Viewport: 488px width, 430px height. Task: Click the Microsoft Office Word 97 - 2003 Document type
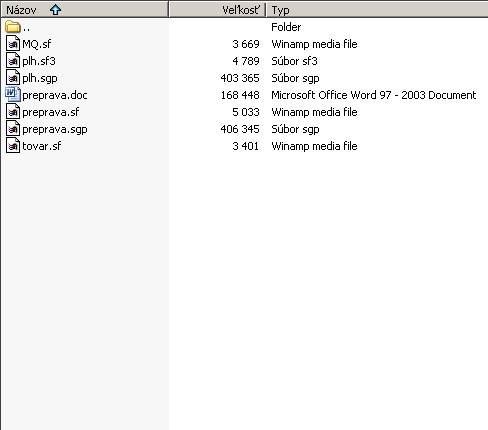pyautogui.click(x=374, y=95)
